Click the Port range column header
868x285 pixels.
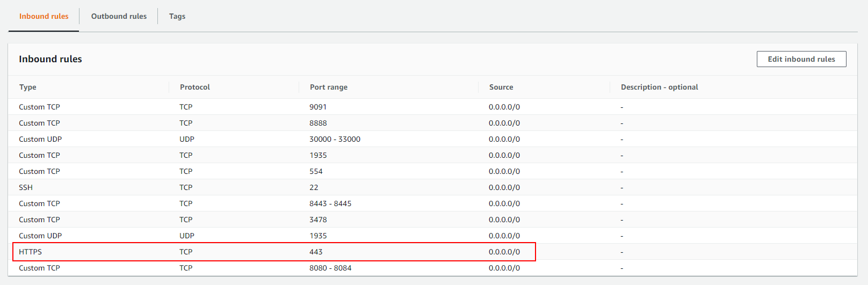click(328, 87)
